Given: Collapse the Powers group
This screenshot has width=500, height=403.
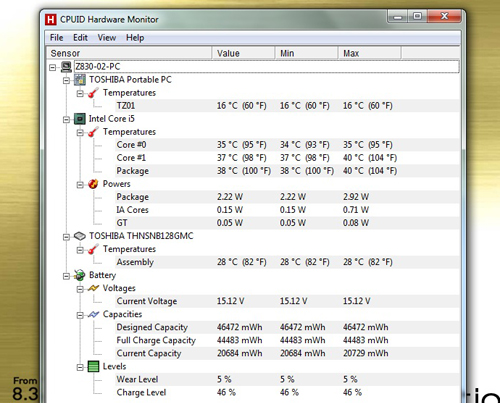Looking at the screenshot, I should click(x=80, y=185).
